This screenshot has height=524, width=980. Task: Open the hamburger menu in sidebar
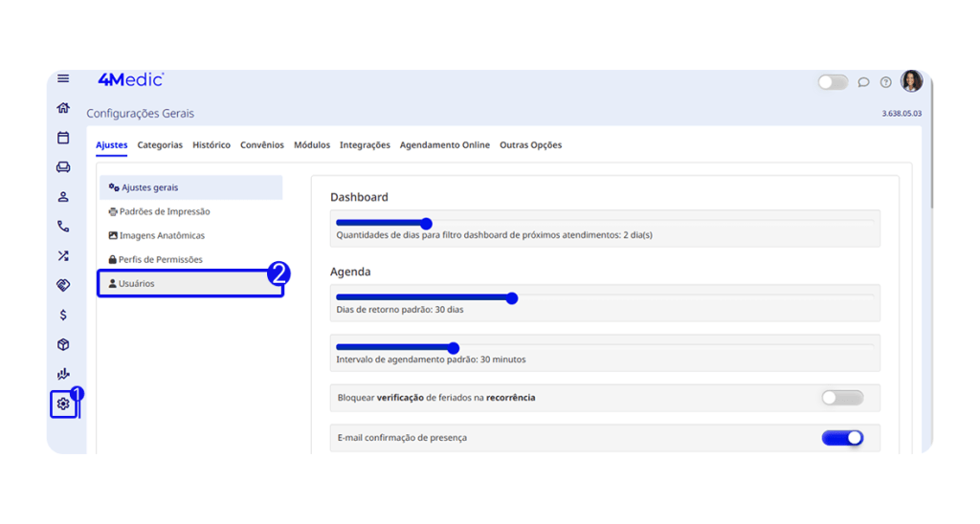63,79
